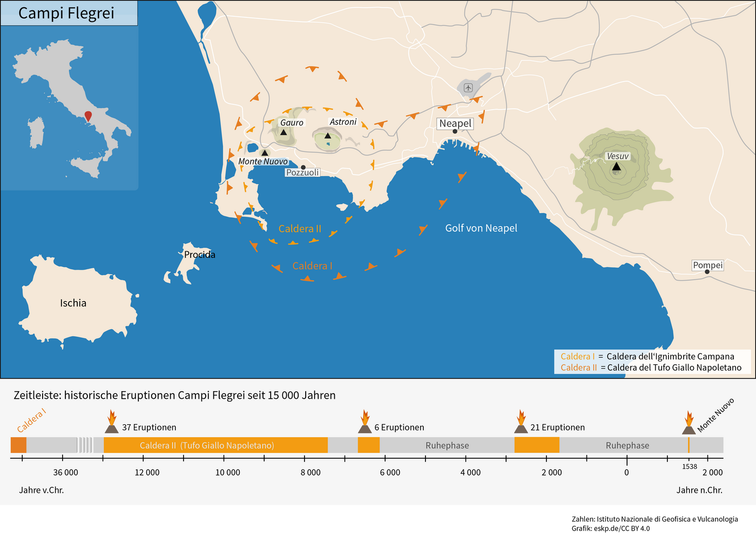Click the Pozzuoli town label
756x542 pixels.
[x=302, y=172]
